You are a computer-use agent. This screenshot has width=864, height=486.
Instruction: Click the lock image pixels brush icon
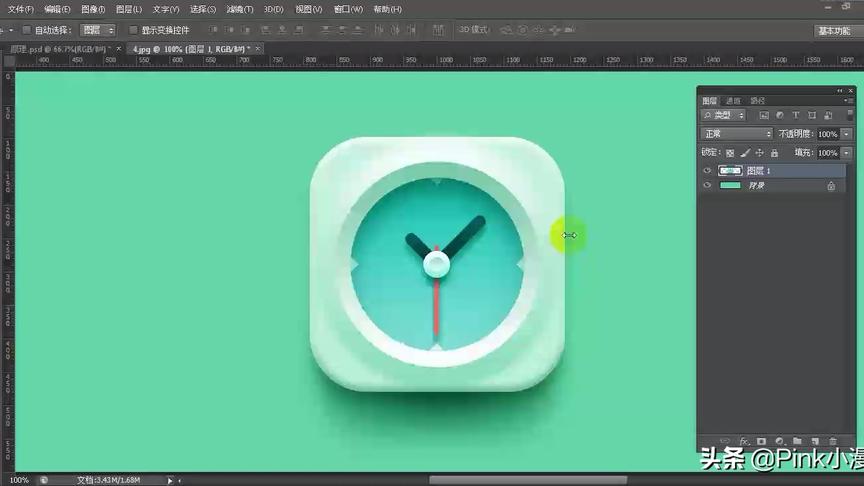point(744,153)
